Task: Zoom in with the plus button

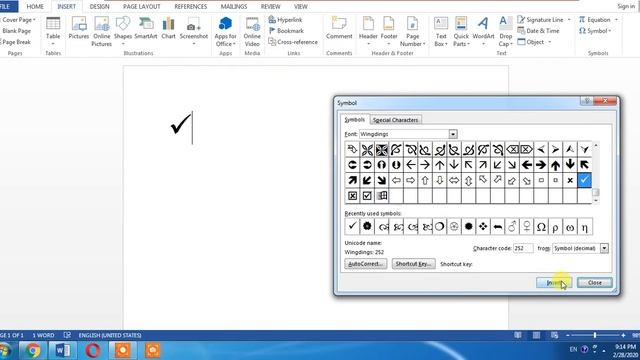Action: [623, 335]
